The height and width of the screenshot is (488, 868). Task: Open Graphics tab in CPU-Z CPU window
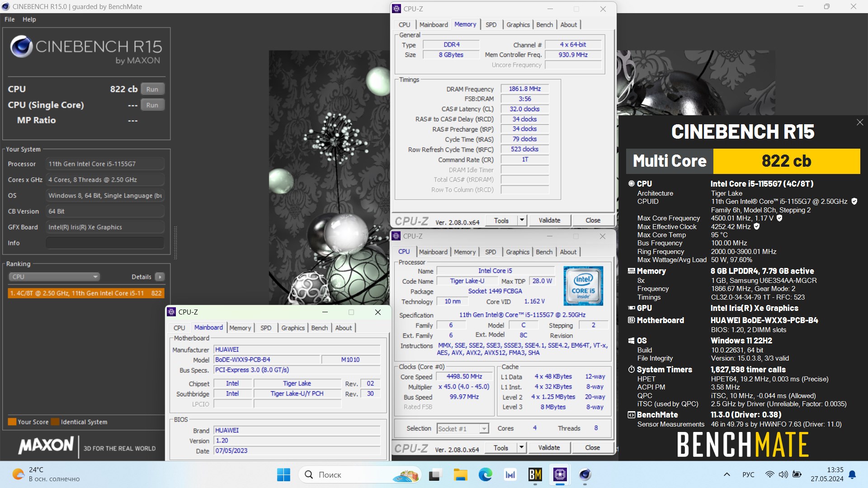coord(518,252)
